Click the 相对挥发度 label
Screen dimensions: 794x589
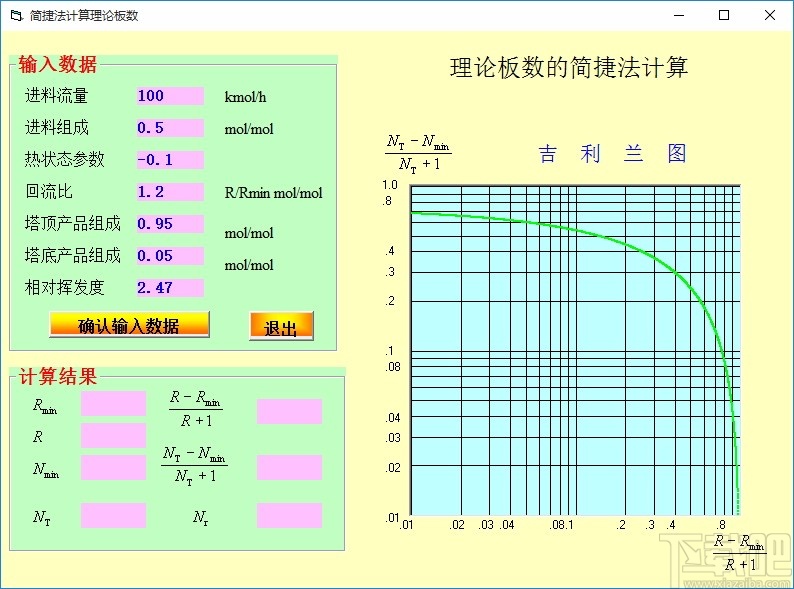click(x=64, y=287)
